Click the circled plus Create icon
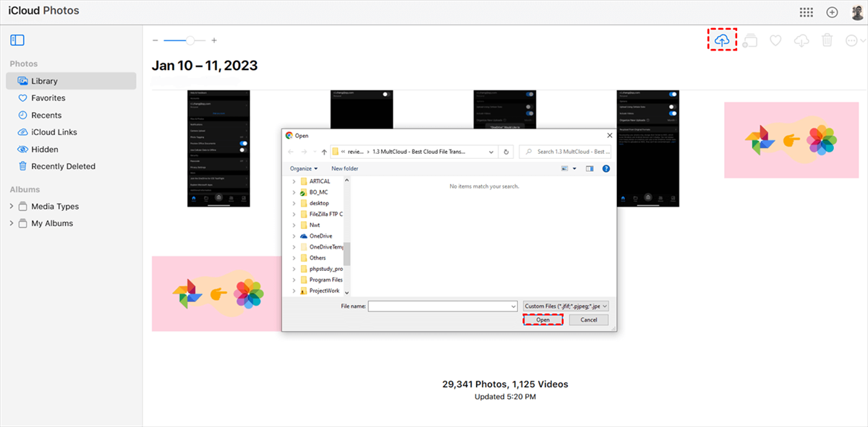This screenshot has width=868, height=427. pyautogui.click(x=832, y=12)
